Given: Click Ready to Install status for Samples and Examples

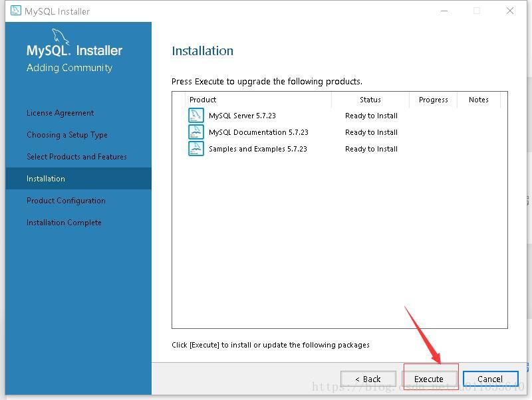Looking at the screenshot, I should pyautogui.click(x=371, y=149).
